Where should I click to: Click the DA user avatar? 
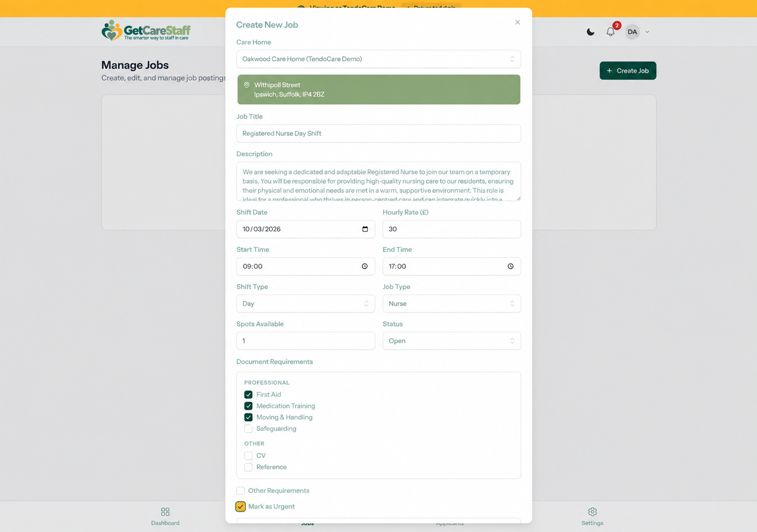(x=633, y=32)
